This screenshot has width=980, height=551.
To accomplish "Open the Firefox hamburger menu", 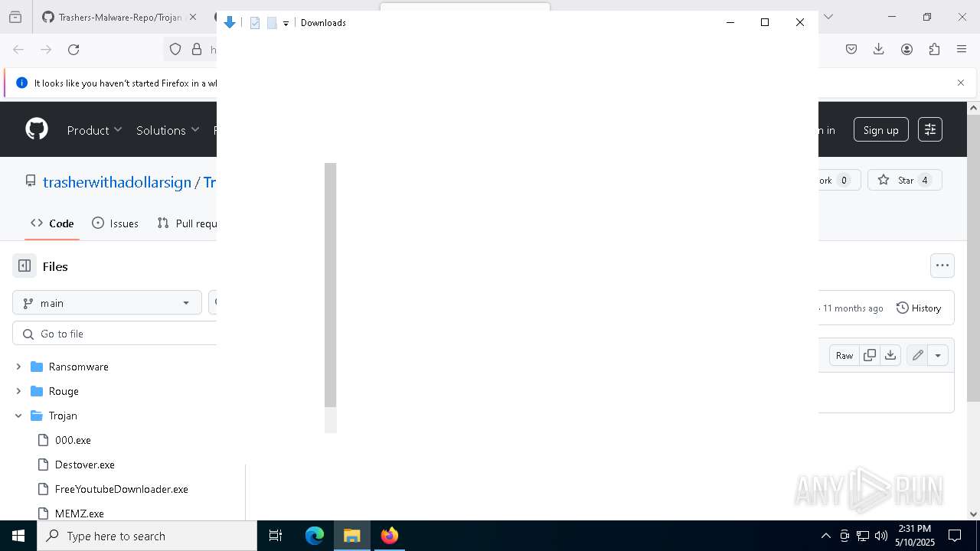I will 962,49.
